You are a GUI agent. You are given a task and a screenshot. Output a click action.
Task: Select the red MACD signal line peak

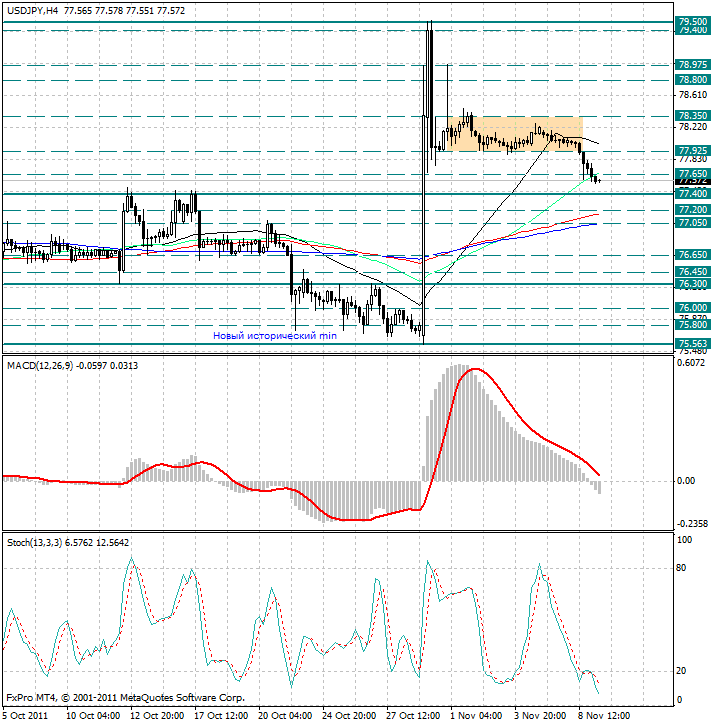475,369
